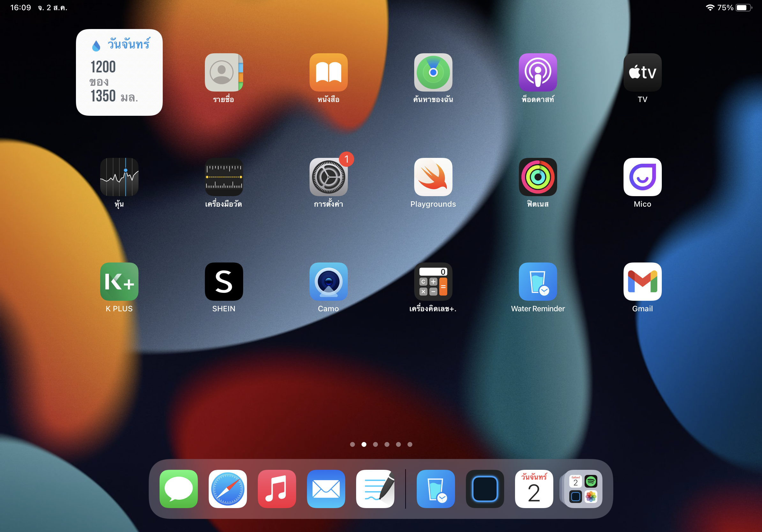Open the Find My app
The image size is (762, 532).
[x=433, y=72]
